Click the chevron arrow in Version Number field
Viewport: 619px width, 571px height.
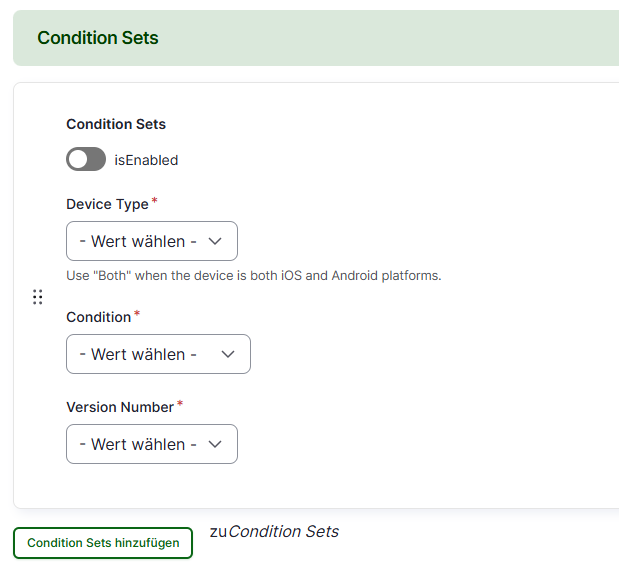pos(215,444)
